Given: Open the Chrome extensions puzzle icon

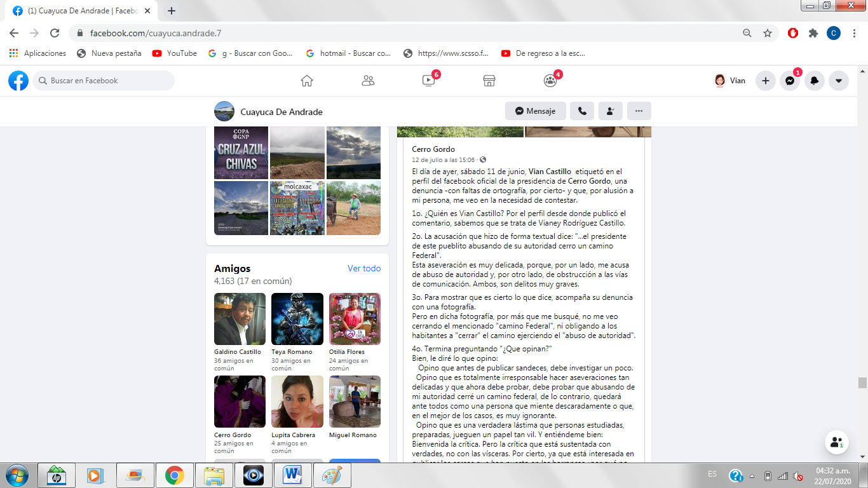Looking at the screenshot, I should coord(813,33).
